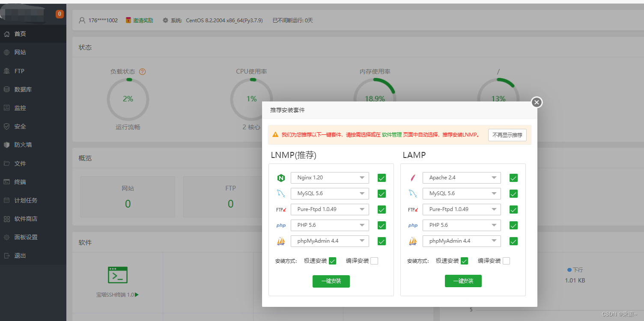Click the Nginx logo in LNMP list
The width and height of the screenshot is (644, 321).
click(281, 178)
